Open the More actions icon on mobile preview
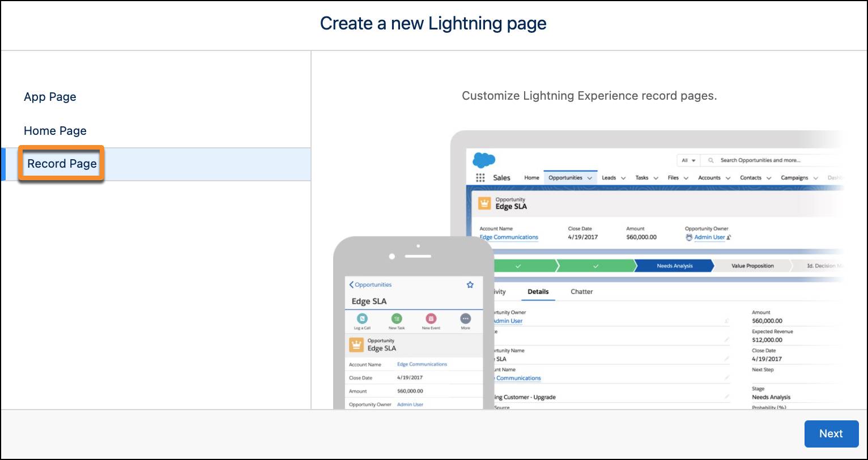The image size is (868, 460). point(465,320)
